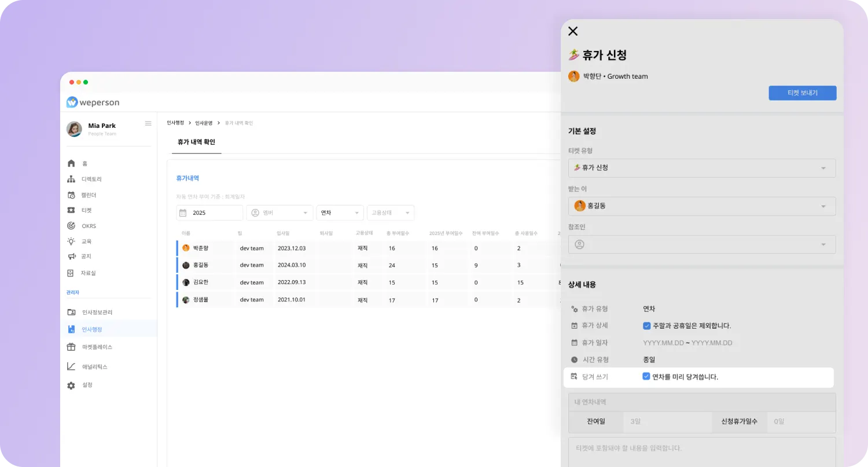
Task: Click 인사행정 in the breadcrumb
Action: pyautogui.click(x=175, y=123)
